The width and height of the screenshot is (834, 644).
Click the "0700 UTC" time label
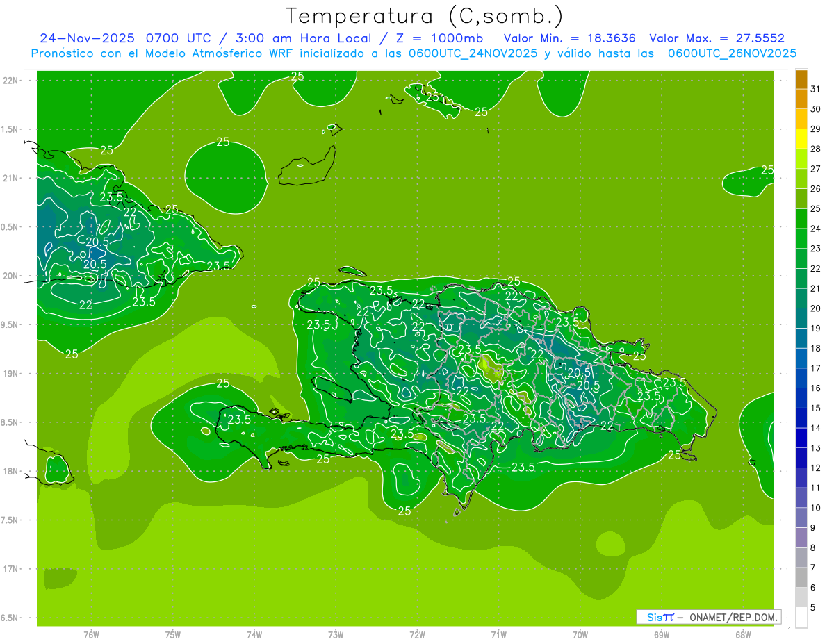[x=181, y=38]
